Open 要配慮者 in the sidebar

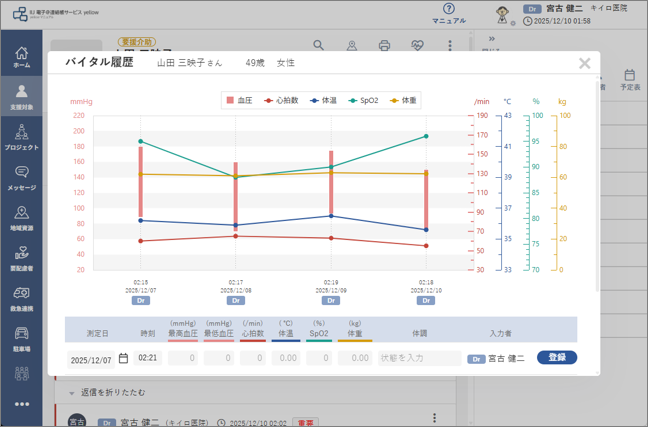click(x=21, y=258)
